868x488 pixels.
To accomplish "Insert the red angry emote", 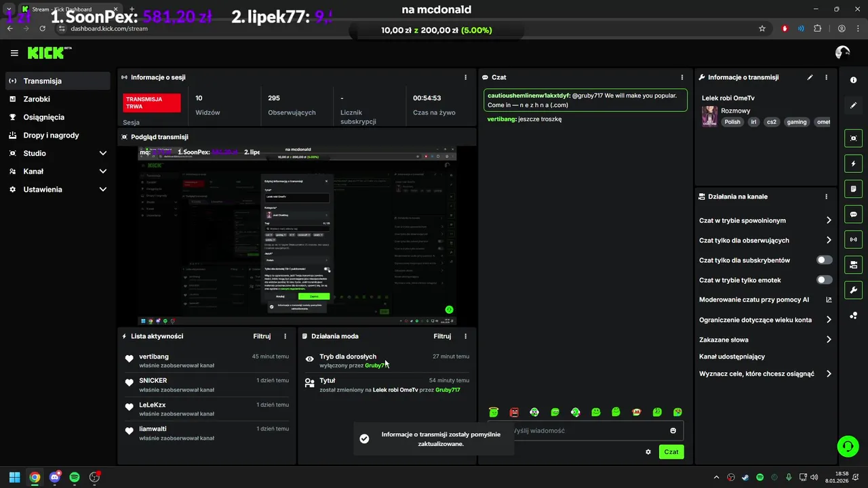I will (x=514, y=412).
